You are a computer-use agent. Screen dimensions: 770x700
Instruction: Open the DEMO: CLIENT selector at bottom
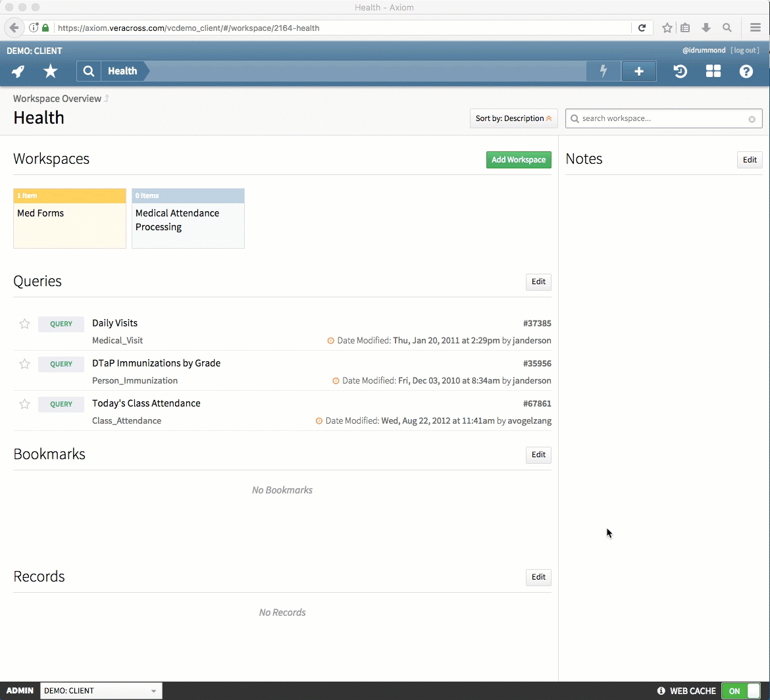click(100, 691)
